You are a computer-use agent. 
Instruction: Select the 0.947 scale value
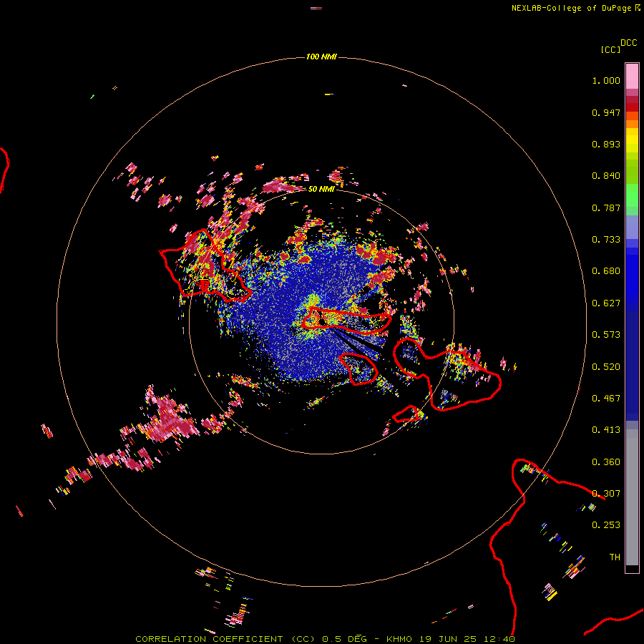click(606, 112)
